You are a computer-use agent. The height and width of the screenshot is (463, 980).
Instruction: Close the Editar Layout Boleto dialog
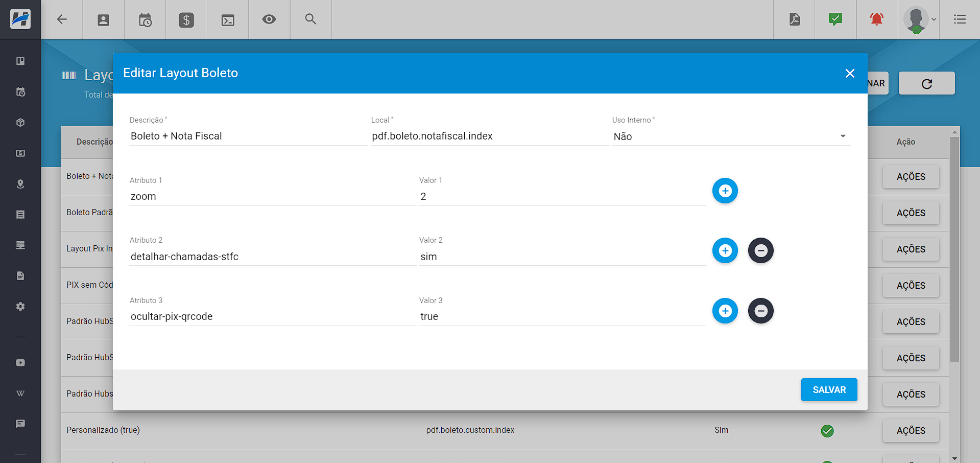coord(850,74)
